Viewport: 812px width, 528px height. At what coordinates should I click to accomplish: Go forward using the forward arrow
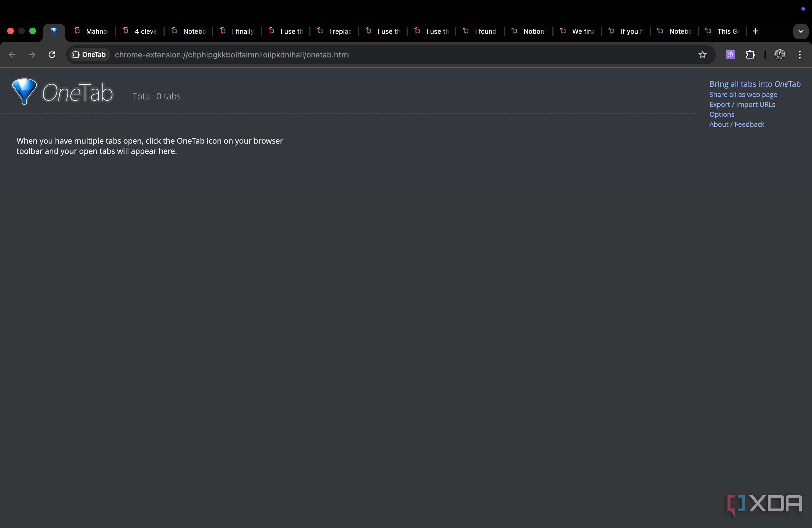(32, 55)
